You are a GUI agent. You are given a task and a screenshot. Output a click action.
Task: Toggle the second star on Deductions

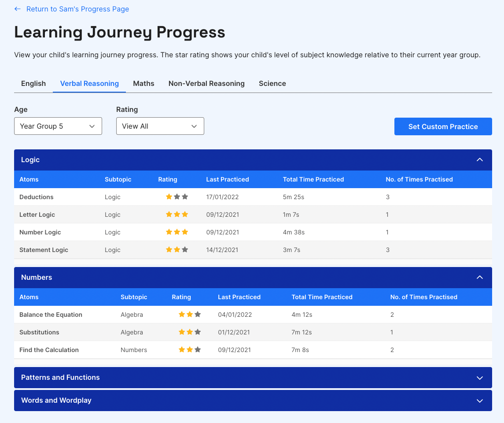tap(177, 197)
